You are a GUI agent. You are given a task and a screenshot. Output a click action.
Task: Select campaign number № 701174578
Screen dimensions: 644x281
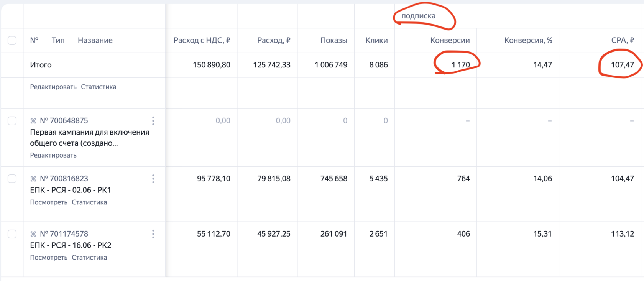64,234
